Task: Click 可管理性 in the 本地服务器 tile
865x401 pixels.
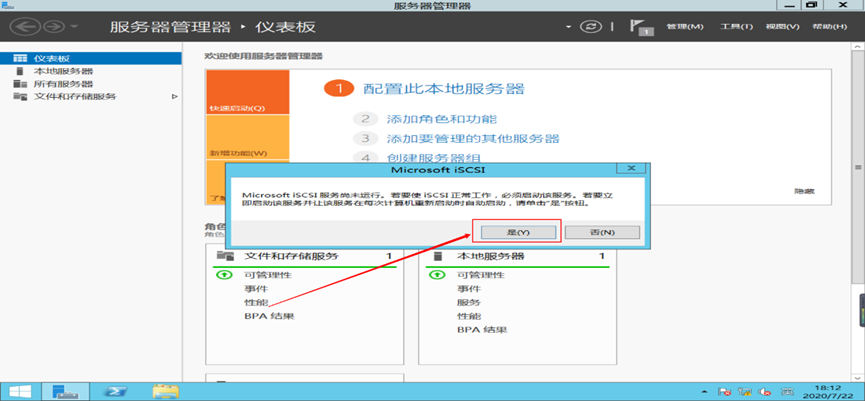Action: click(480, 275)
